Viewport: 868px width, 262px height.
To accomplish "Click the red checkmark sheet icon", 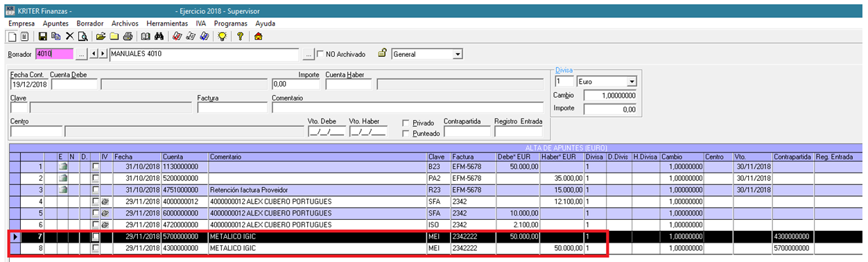I will point(177,36).
